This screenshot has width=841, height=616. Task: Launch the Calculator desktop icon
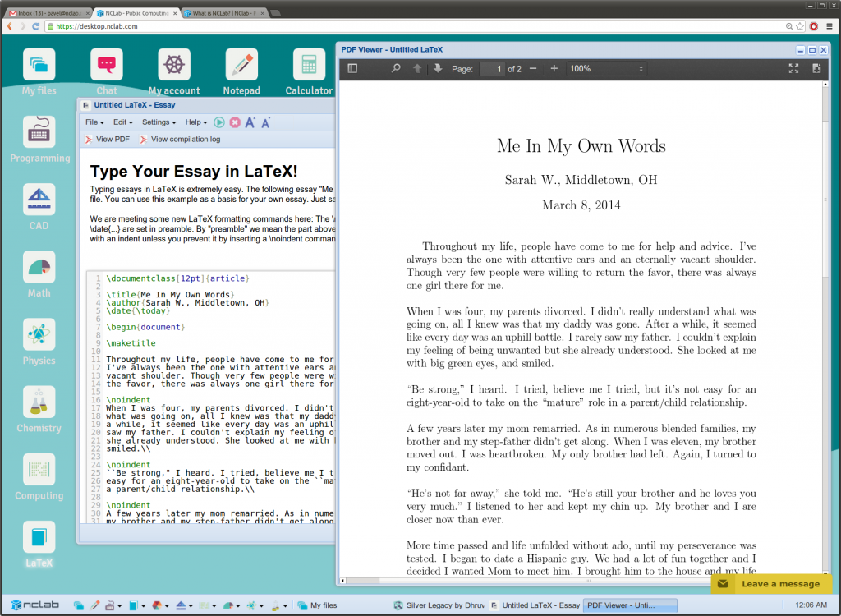pos(310,65)
